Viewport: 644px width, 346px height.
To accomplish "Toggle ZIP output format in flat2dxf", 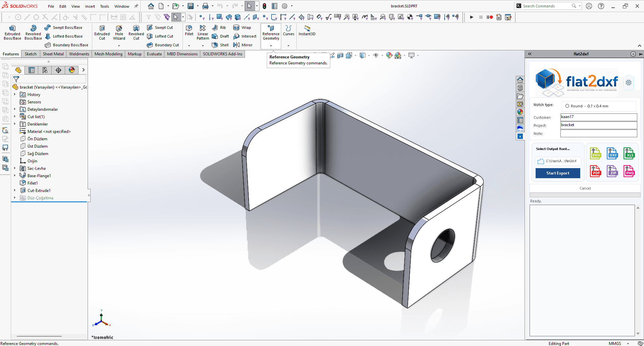I will click(x=612, y=171).
